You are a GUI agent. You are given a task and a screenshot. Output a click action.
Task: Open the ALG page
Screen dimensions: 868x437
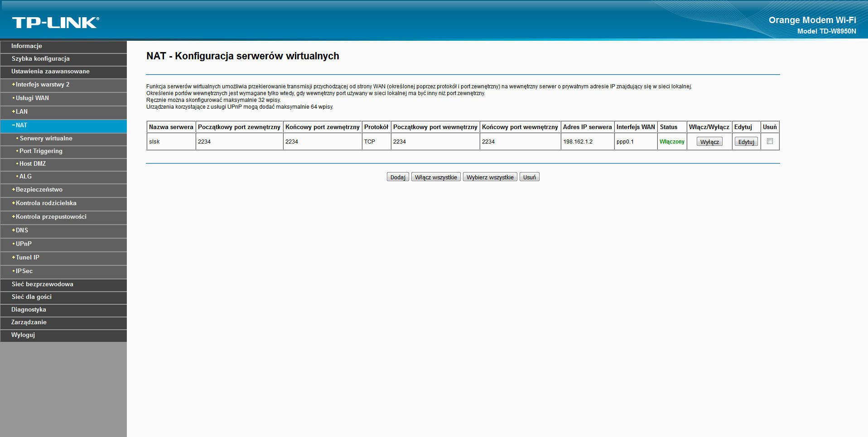click(63, 177)
